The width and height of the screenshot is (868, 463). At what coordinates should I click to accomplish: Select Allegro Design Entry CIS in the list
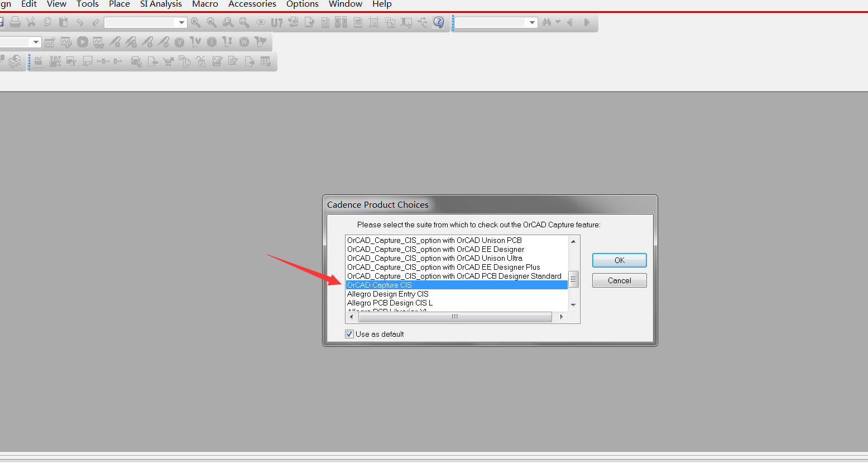pyautogui.click(x=387, y=294)
